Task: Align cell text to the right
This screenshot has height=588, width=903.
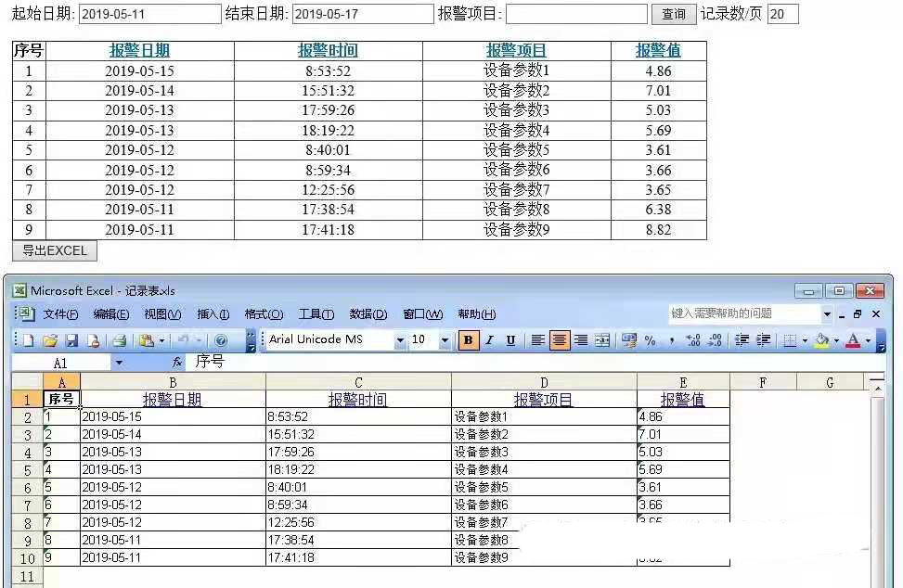Action: [581, 340]
